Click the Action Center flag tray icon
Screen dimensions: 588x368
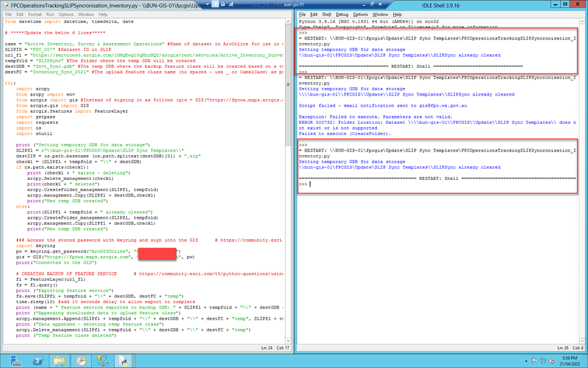(535, 362)
